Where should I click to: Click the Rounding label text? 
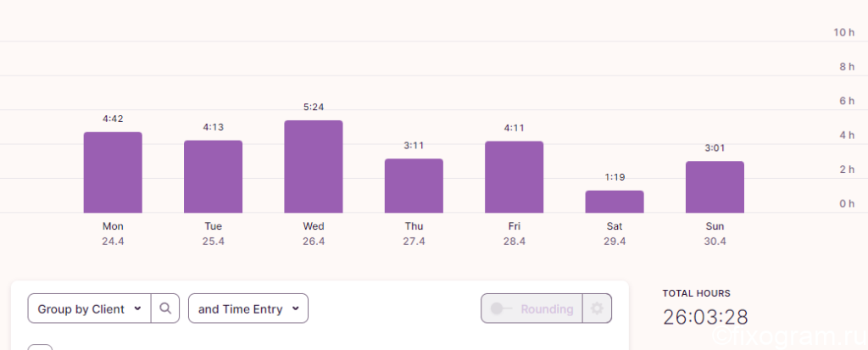547,309
